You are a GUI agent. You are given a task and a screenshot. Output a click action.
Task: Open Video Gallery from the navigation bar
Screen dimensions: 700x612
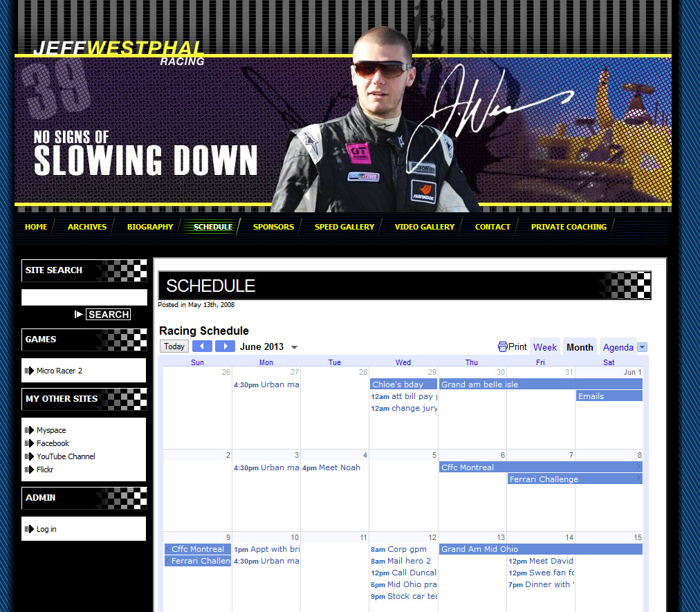pyautogui.click(x=425, y=227)
